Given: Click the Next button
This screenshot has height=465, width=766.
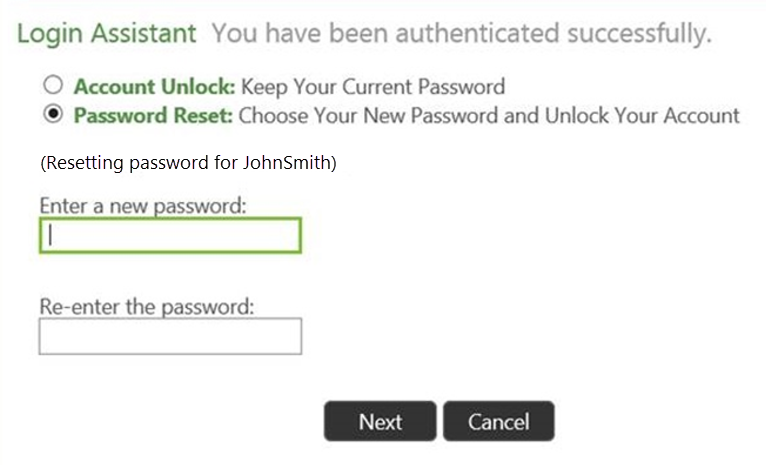Looking at the screenshot, I should point(380,422).
